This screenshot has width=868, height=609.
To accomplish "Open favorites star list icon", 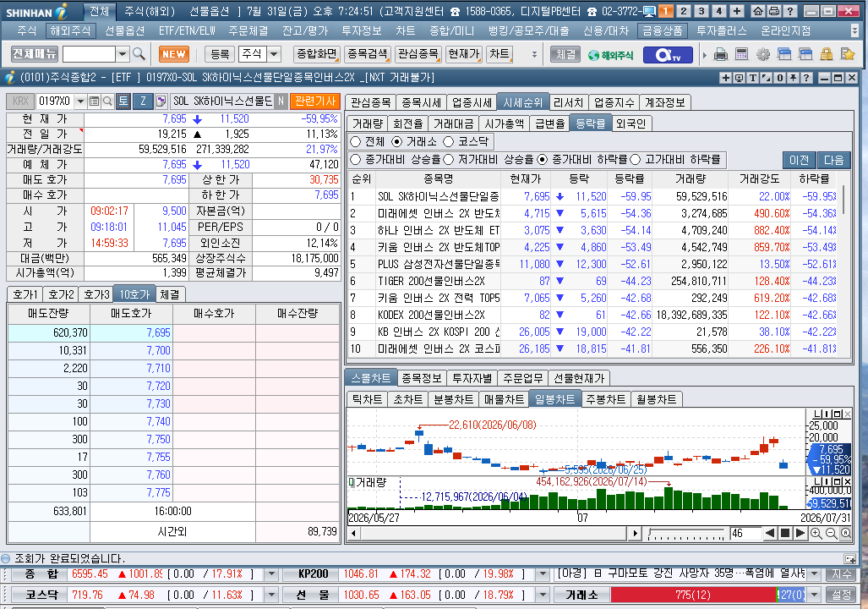I will pyautogui.click(x=848, y=54).
